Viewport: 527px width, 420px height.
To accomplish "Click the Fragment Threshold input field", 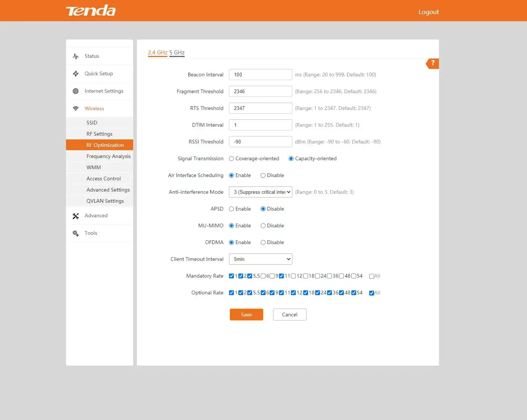I will coord(261,91).
